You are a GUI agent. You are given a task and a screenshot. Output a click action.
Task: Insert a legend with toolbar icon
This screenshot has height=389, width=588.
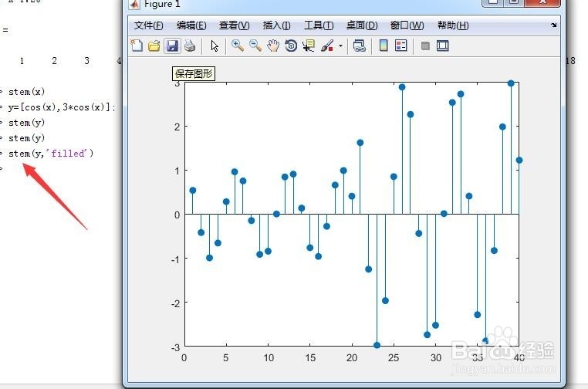point(401,46)
